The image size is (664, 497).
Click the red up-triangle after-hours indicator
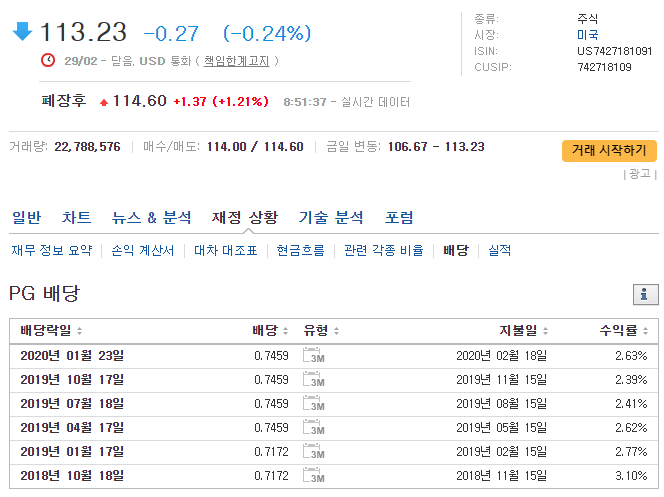click(x=104, y=102)
